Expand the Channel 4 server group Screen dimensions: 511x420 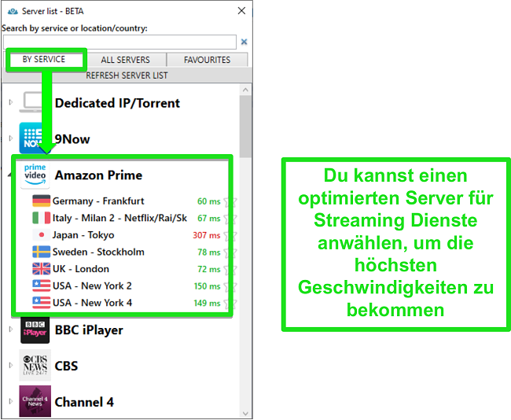[11, 401]
